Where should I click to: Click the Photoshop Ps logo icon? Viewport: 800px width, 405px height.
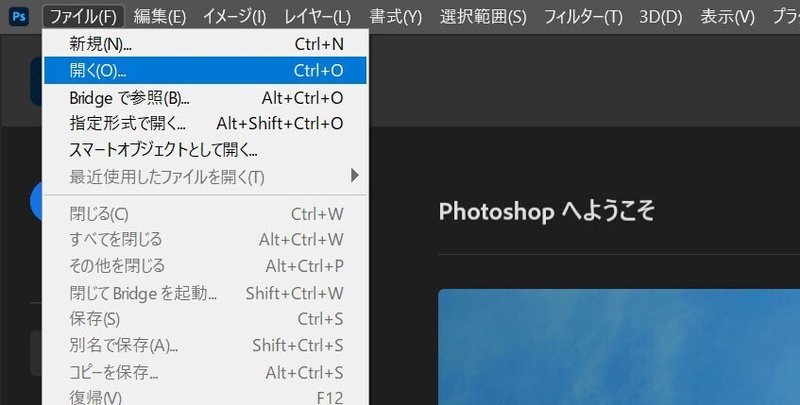click(18, 17)
